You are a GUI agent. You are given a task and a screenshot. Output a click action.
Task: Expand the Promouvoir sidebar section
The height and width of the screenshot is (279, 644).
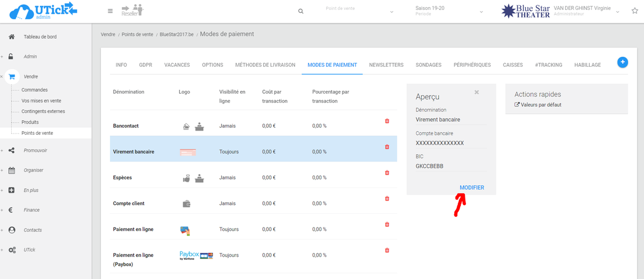35,150
